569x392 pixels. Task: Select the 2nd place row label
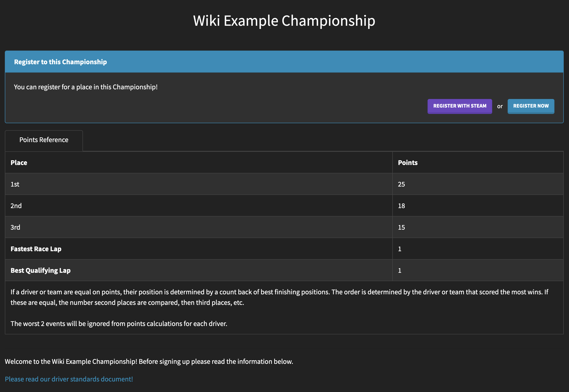click(16, 206)
